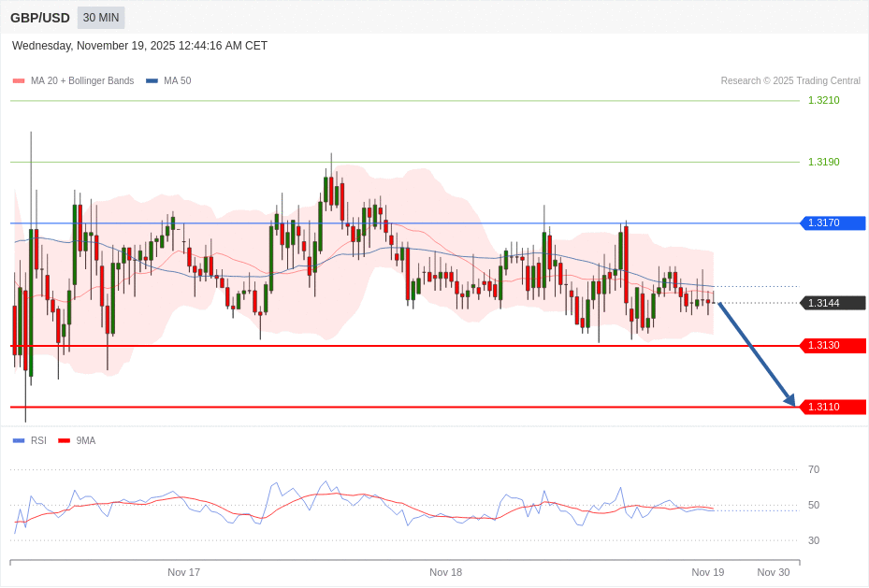Screen dimensions: 869x588
Task: Open the 30 MIN timeframe selector
Action: coord(100,18)
